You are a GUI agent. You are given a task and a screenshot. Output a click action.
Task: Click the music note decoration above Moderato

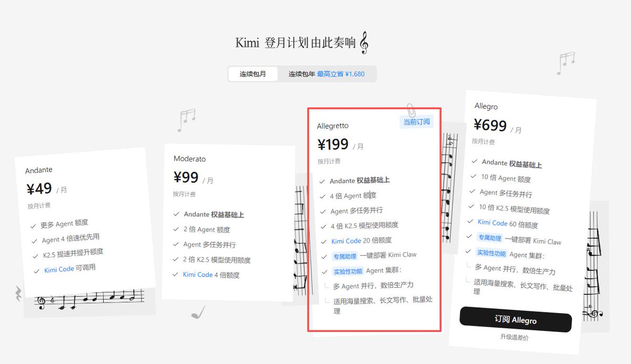[x=186, y=120]
